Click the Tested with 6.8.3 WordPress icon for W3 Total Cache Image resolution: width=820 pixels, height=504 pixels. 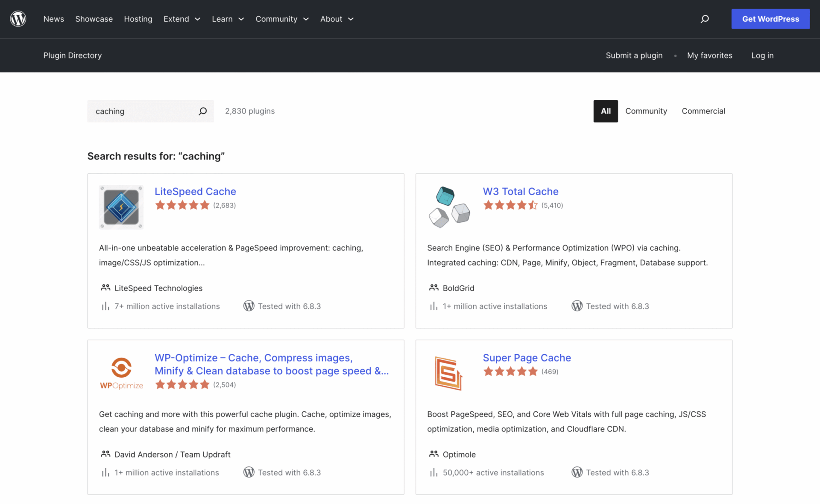coord(577,306)
